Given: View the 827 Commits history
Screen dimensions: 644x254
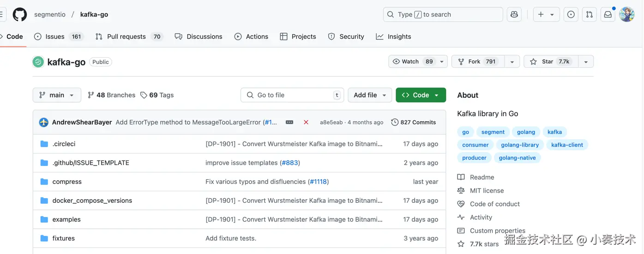Looking at the screenshot, I should (414, 122).
